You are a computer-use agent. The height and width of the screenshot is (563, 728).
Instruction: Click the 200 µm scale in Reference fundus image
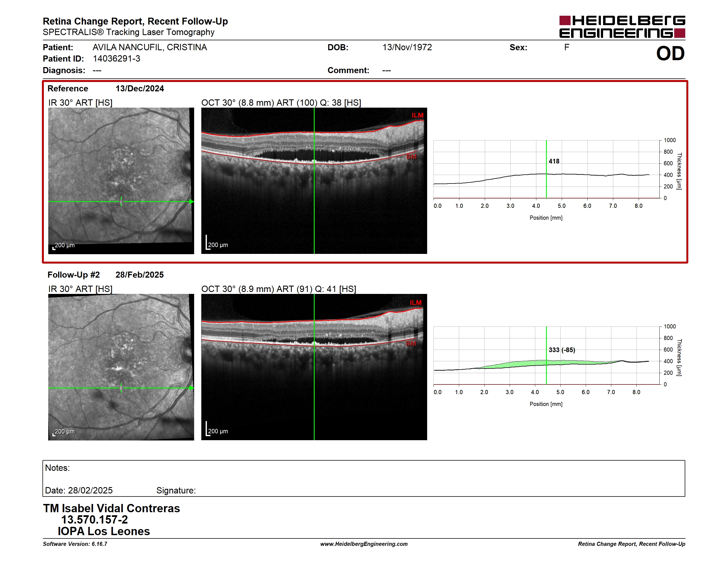(x=64, y=246)
